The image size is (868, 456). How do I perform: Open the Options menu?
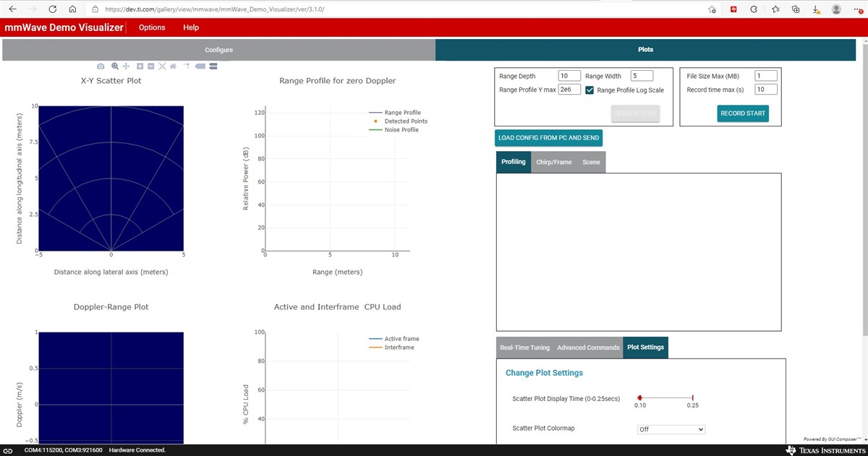pos(152,27)
